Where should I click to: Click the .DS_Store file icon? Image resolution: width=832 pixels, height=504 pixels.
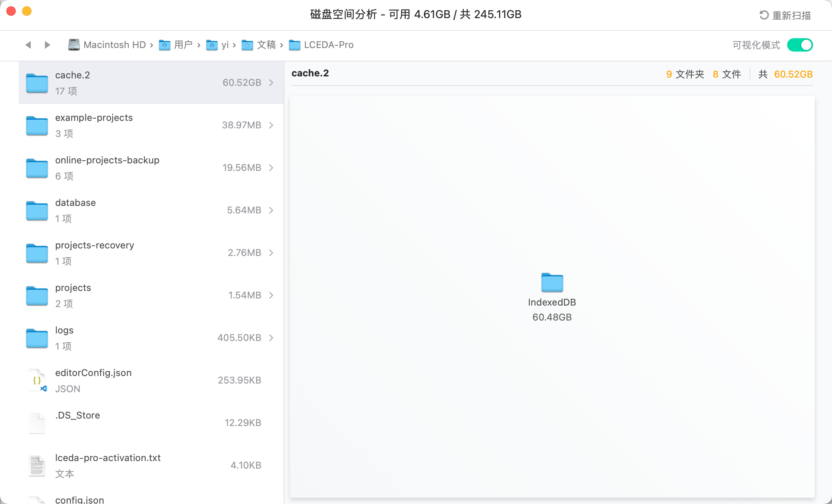click(x=37, y=423)
